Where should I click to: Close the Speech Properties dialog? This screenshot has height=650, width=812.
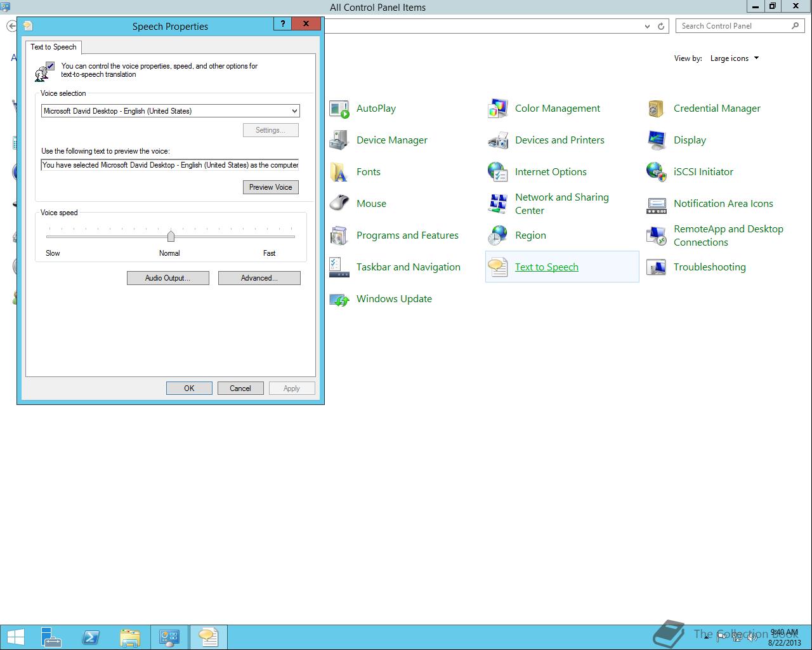click(306, 23)
